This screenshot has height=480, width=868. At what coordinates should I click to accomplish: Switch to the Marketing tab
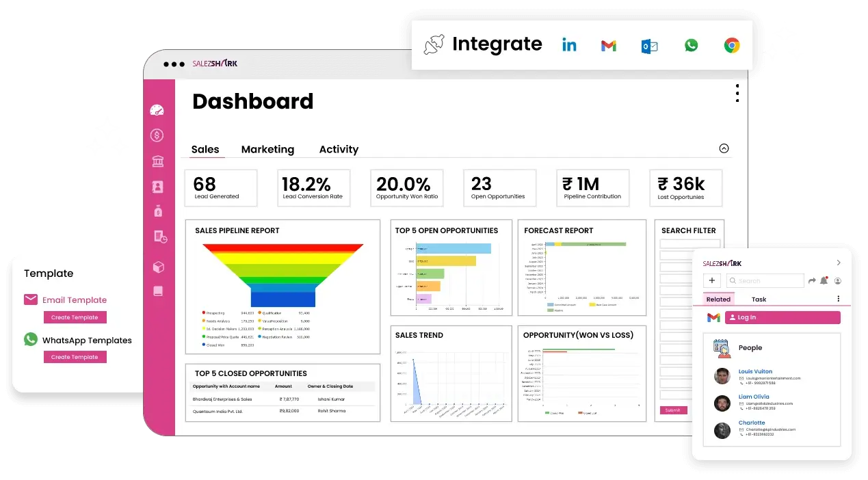point(267,149)
